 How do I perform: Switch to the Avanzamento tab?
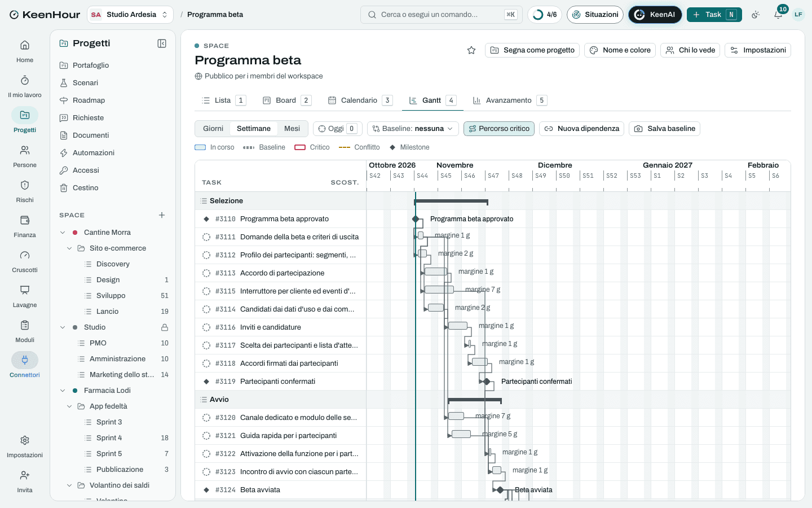click(510, 100)
